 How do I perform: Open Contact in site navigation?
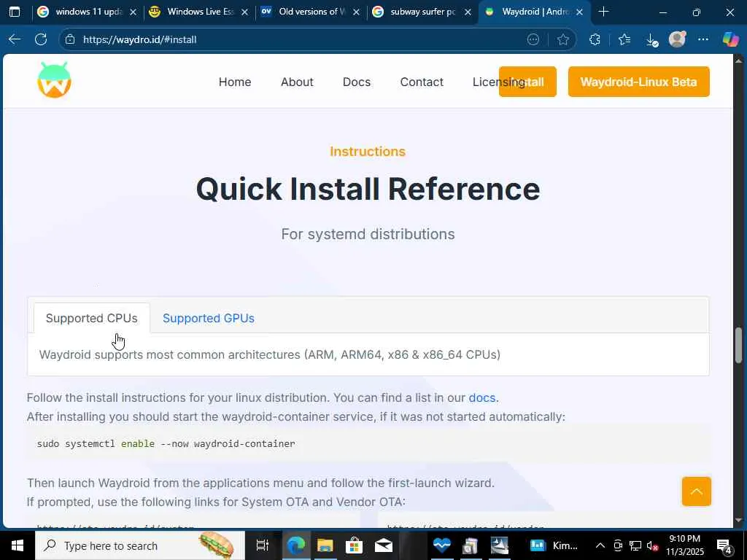pos(422,82)
